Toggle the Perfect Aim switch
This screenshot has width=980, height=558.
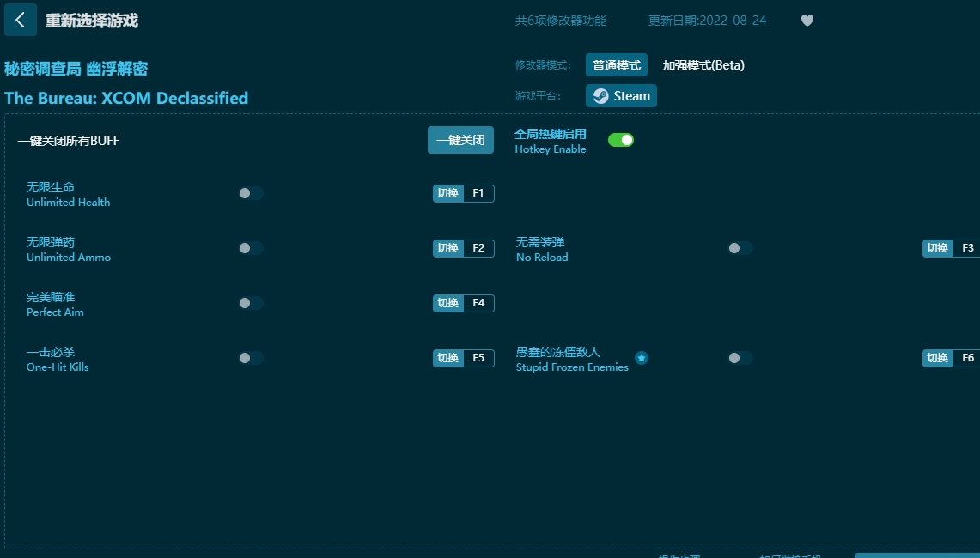coord(250,303)
